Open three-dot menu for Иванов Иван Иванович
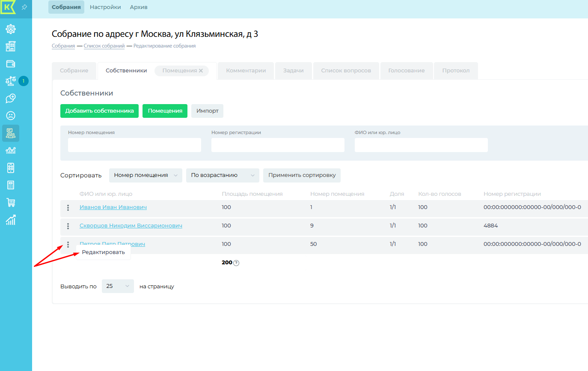This screenshot has height=371, width=588. click(68, 208)
